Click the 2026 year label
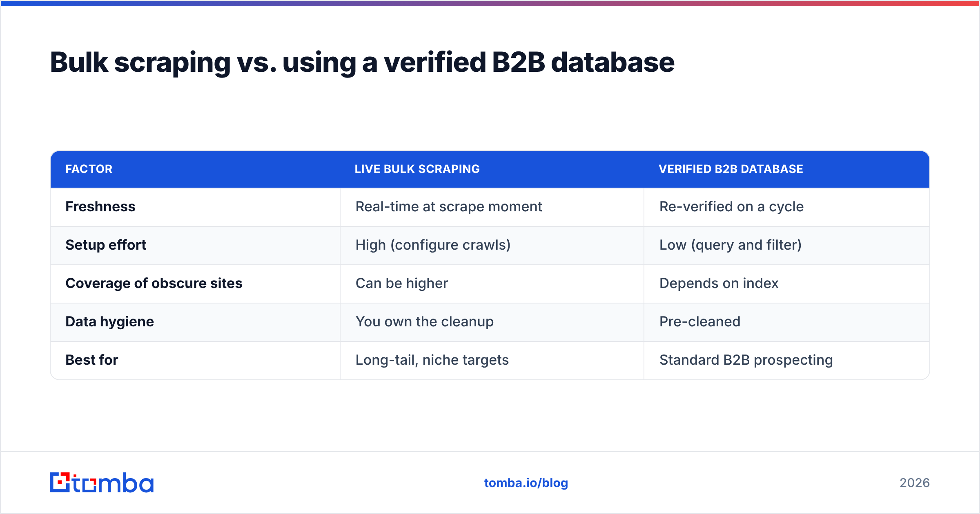The width and height of the screenshot is (980, 514). (x=915, y=483)
